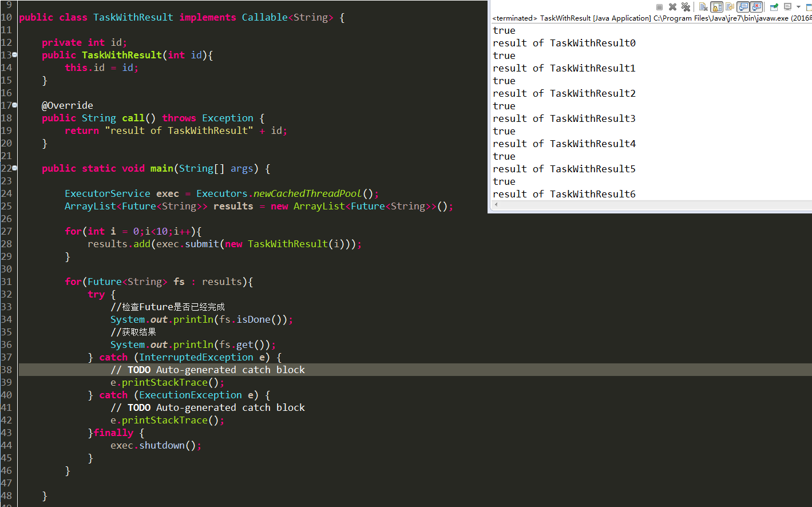Click console line 'result of TaskWithResult3'
The height and width of the screenshot is (507, 812).
pos(564,118)
